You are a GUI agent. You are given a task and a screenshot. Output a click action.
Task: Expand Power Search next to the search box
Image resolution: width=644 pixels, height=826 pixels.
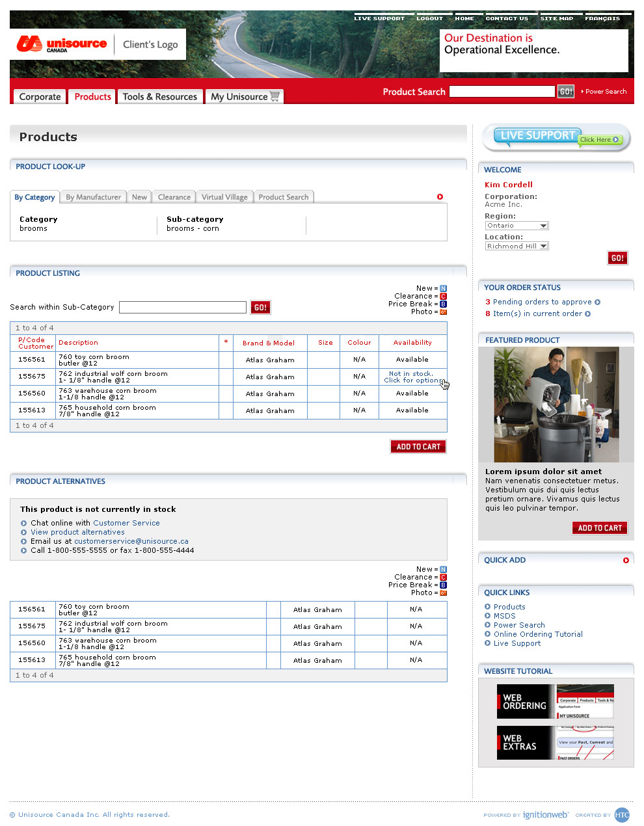605,92
